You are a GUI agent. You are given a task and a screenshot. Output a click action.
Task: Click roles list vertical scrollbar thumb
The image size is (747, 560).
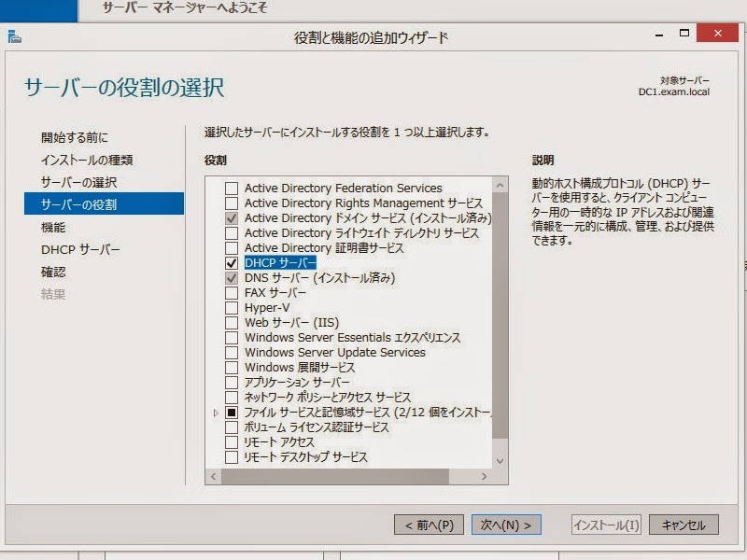point(500,315)
